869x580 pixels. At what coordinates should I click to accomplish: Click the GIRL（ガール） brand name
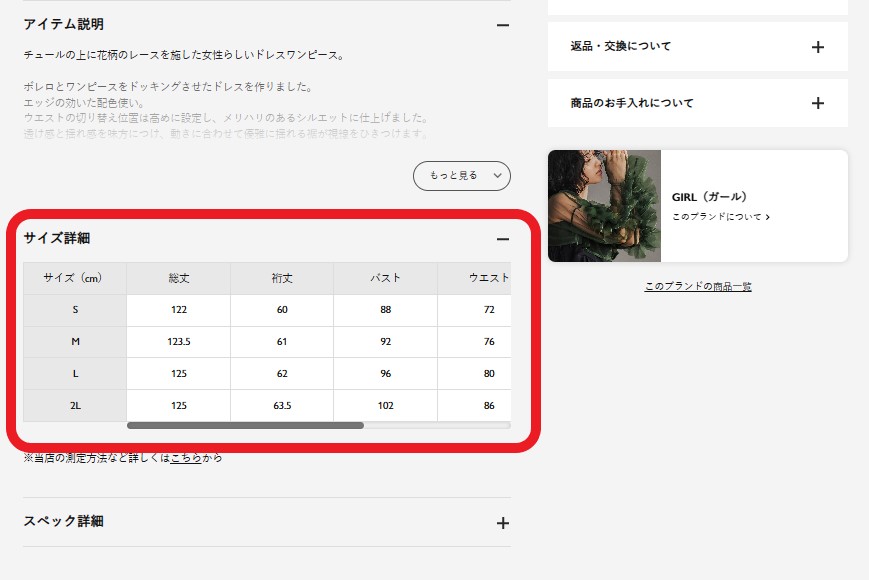[x=709, y=197]
